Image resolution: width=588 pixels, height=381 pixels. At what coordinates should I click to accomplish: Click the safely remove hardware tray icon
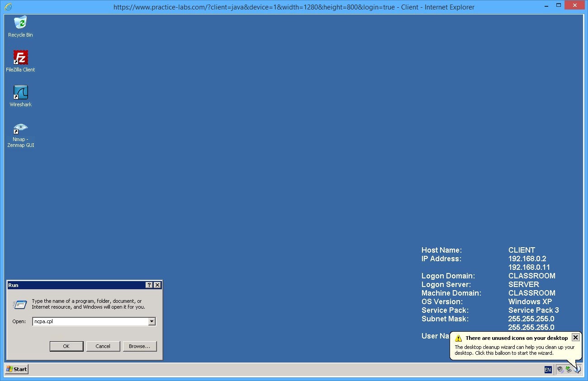click(568, 369)
